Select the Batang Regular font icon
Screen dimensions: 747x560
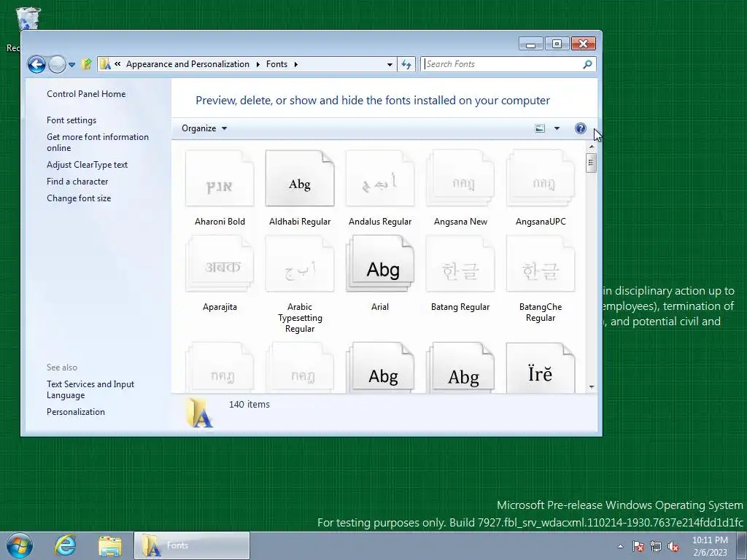pos(460,264)
